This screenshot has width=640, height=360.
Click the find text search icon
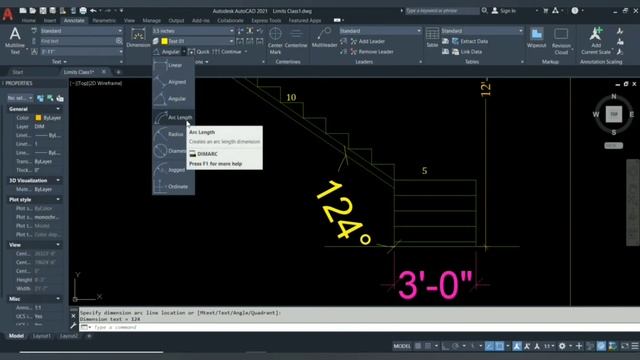(119, 41)
